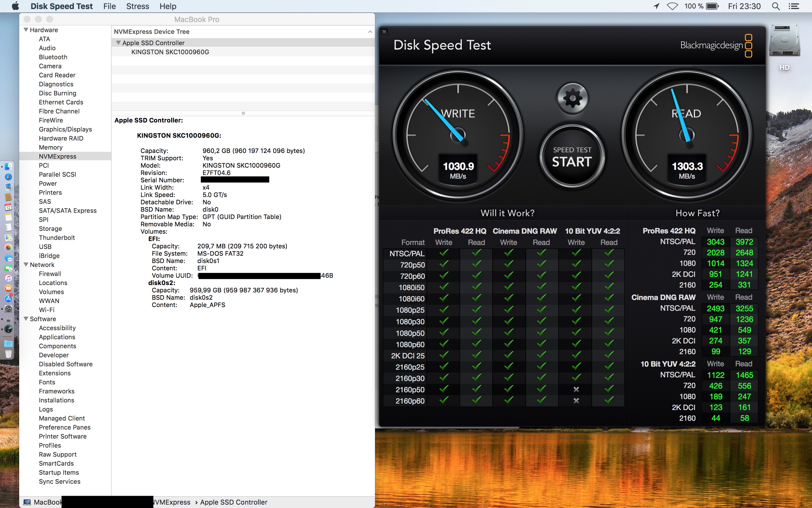Select SATA/SATA Express in the sidebar

(67, 210)
